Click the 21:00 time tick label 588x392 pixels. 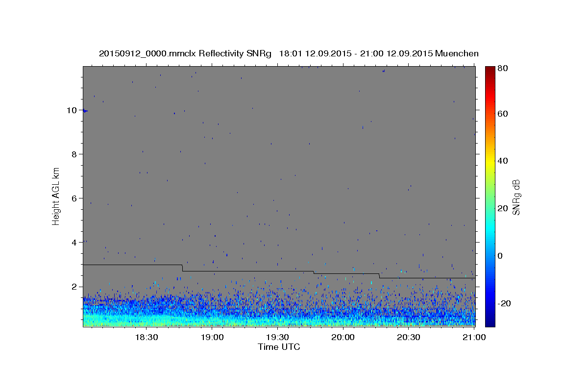474,337
